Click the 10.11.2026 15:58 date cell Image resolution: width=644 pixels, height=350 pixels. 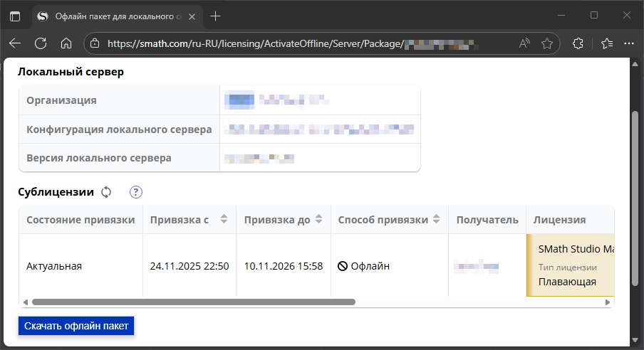284,266
